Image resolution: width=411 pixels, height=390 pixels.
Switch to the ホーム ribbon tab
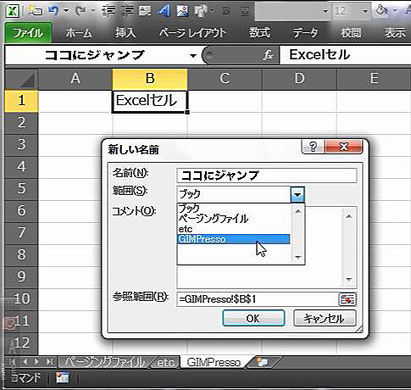click(79, 33)
